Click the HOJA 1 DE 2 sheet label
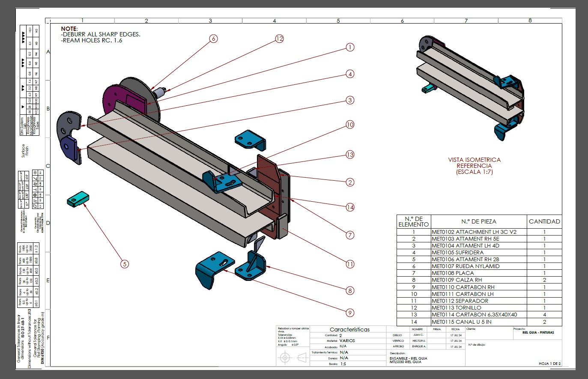Image resolution: width=588 pixels, height=379 pixels. tap(549, 364)
